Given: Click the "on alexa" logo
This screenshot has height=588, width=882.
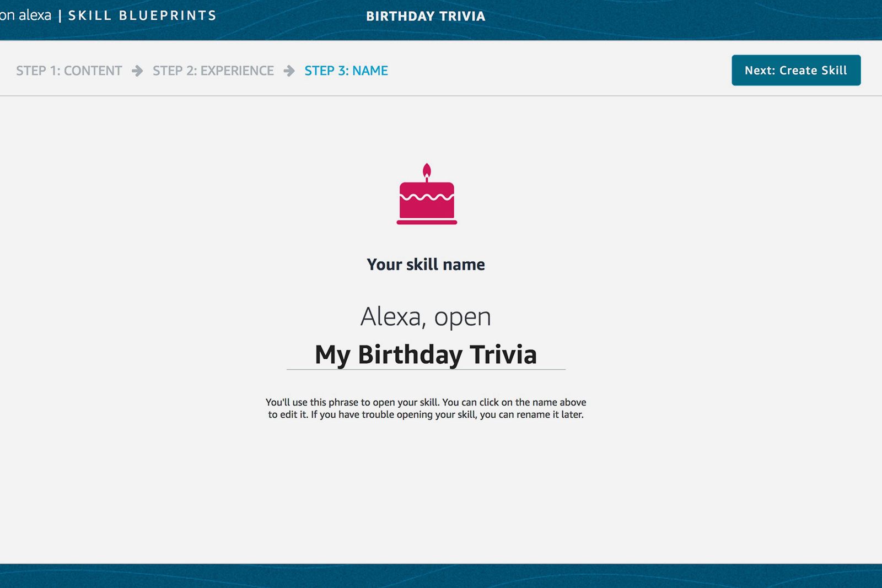Looking at the screenshot, I should (25, 15).
